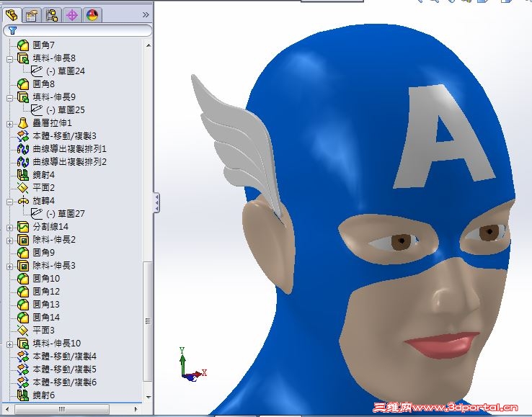The width and height of the screenshot is (532, 417).
Task: Select the 填料-伸長9 extrude icon
Action: click(23, 97)
